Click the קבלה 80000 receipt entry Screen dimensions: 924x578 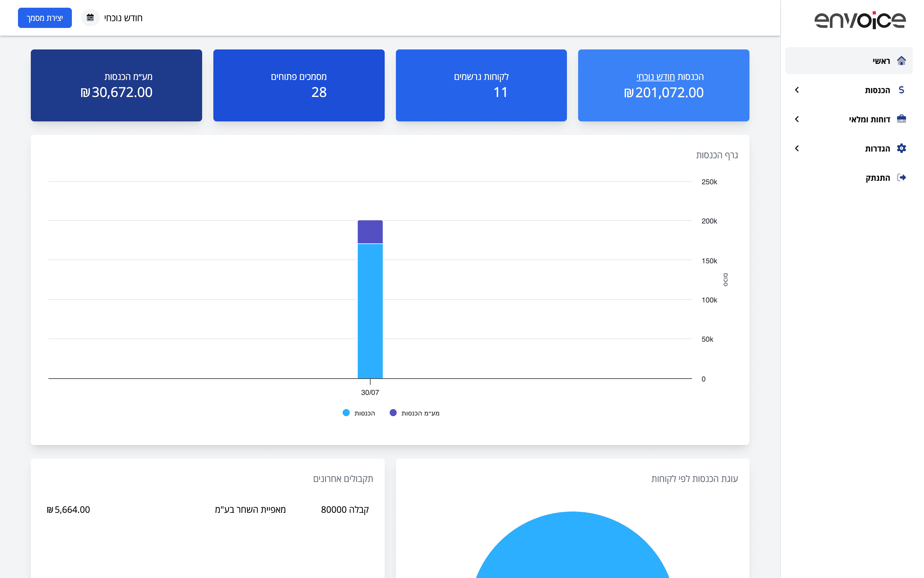[x=345, y=510]
